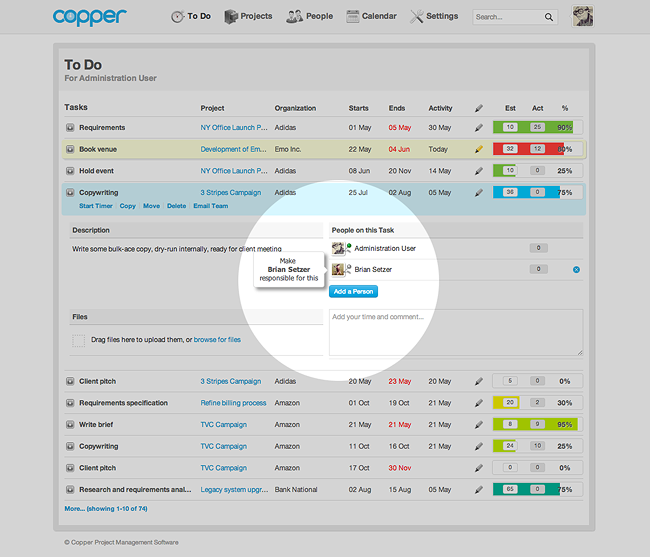Expand the TVC Campaign Copywriting row
Image resolution: width=650 pixels, height=557 pixels.
point(70,446)
